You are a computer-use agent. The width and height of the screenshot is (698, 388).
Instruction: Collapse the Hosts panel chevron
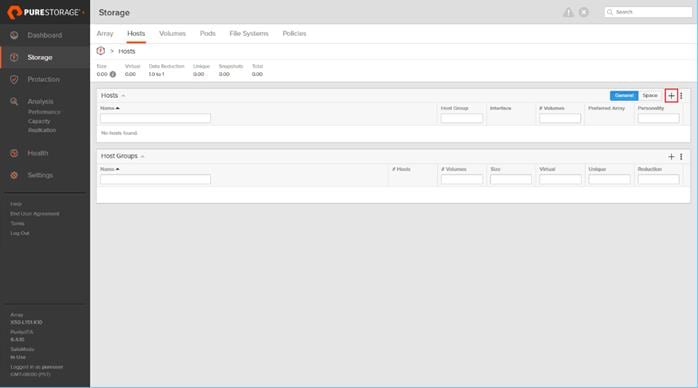123,96
